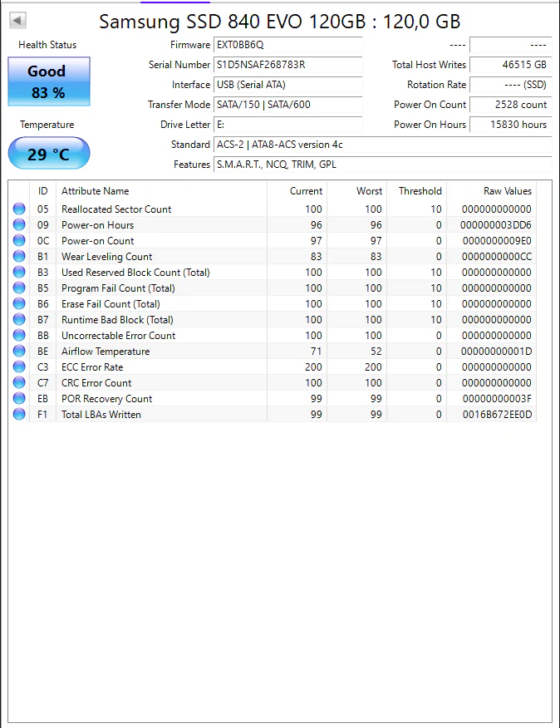Click the Rotation Rate value ---- (SSD)
The height and width of the screenshot is (728, 560).
[511, 85]
